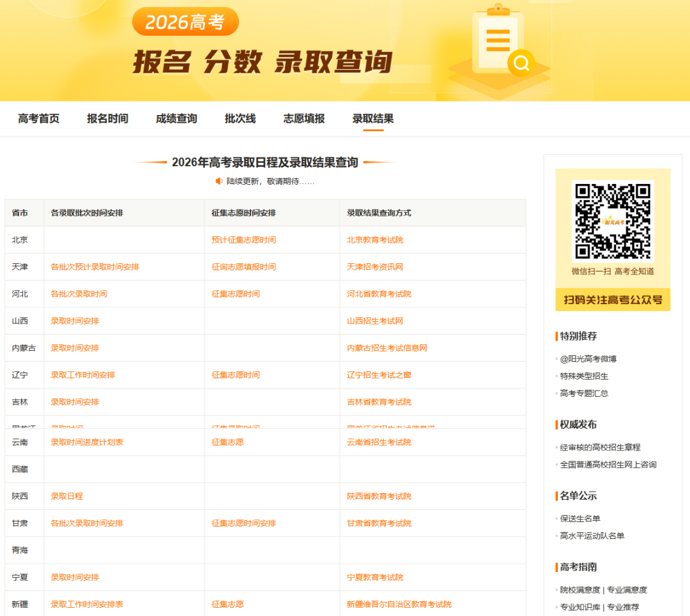
Task: Click the speaker announcement icon
Action: point(218,181)
